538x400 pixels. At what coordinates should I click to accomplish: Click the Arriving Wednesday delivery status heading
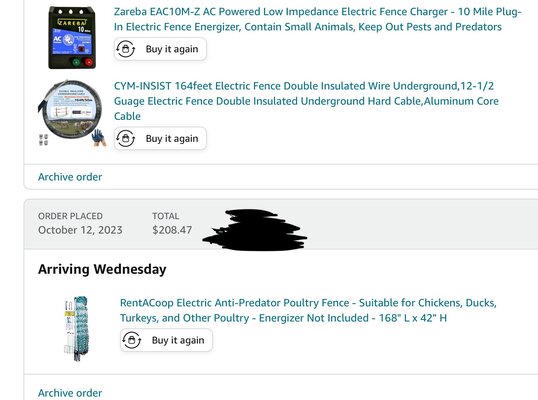point(102,269)
